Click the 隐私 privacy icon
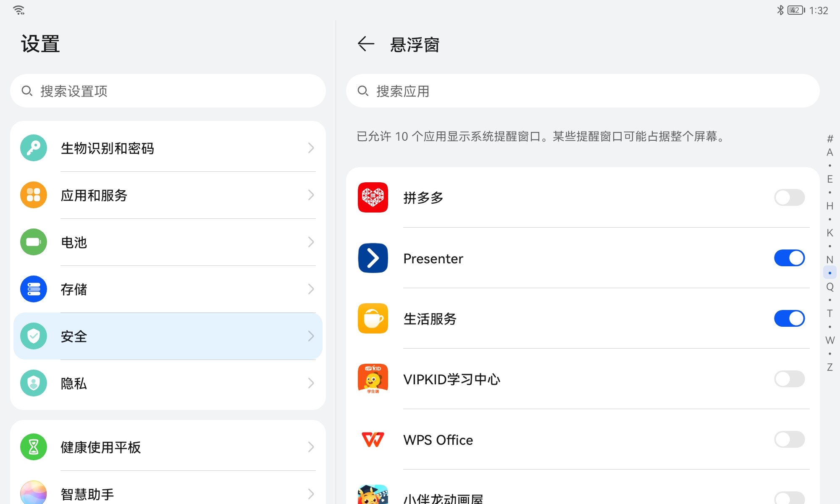The image size is (840, 504). tap(34, 383)
